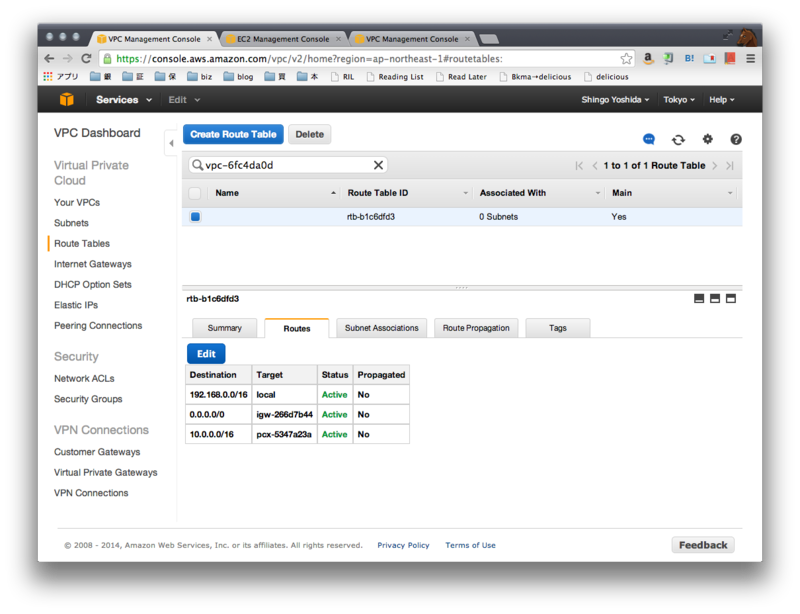
Task: Open the Help dropdown menu
Action: [721, 100]
